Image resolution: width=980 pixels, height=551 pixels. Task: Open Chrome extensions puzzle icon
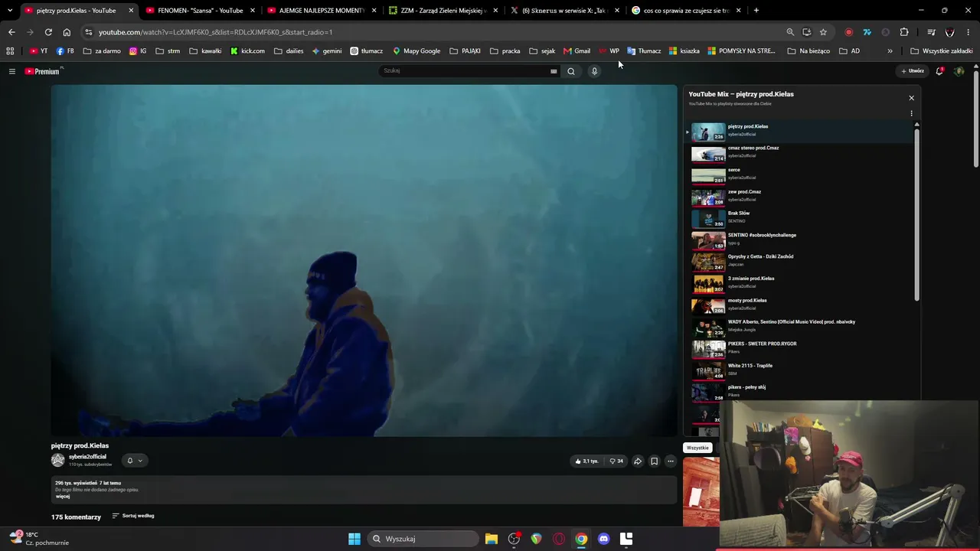tap(904, 32)
